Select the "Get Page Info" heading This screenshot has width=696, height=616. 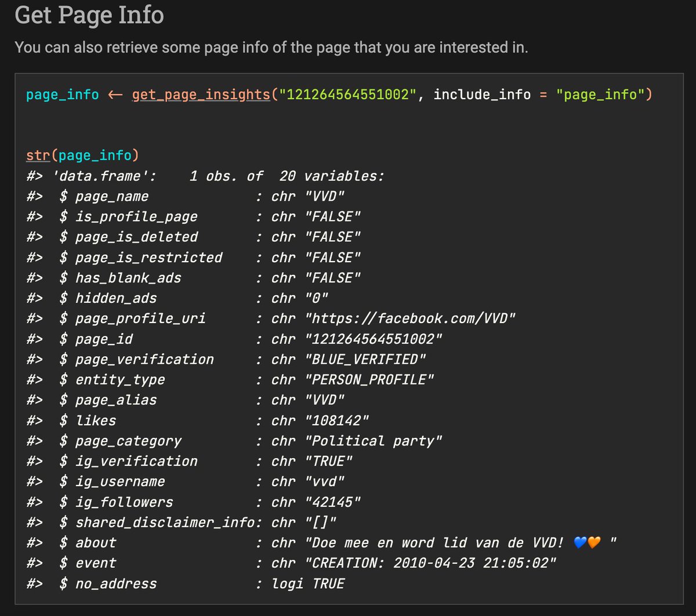(89, 15)
